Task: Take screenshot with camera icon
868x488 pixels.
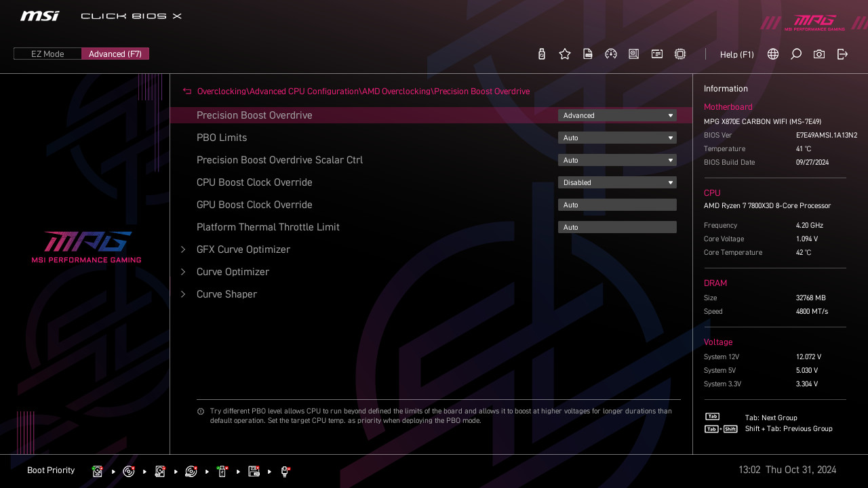Action: pyautogui.click(x=819, y=54)
